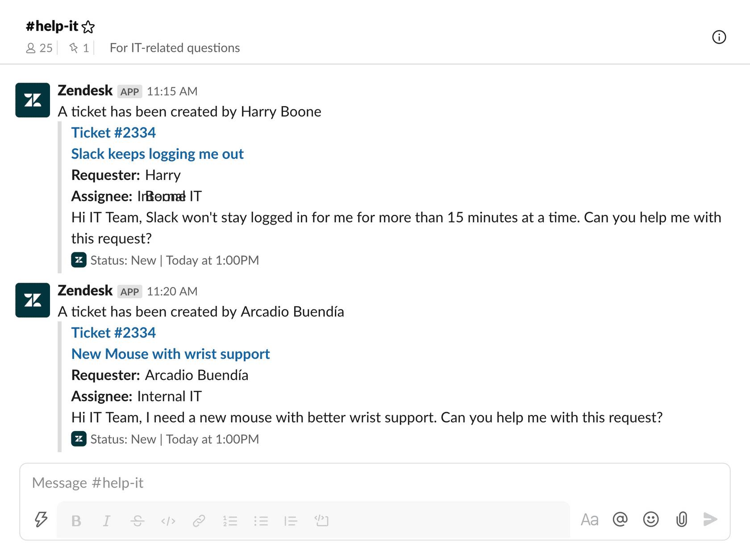Attach a file with the paperclip
The image size is (750, 560).
click(682, 519)
